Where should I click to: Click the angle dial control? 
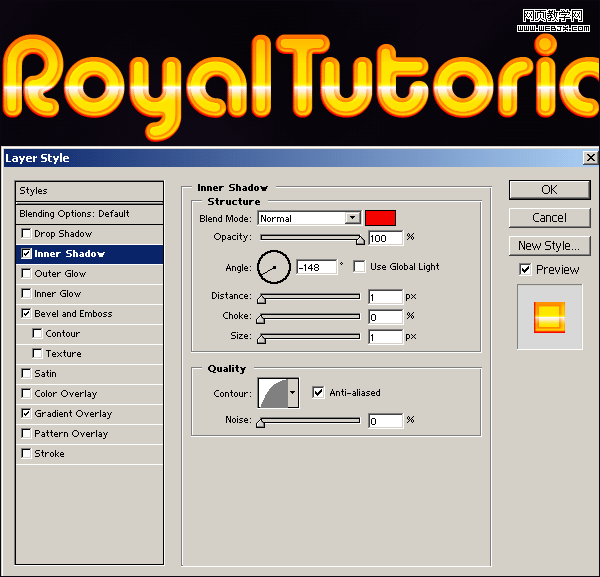click(x=274, y=267)
